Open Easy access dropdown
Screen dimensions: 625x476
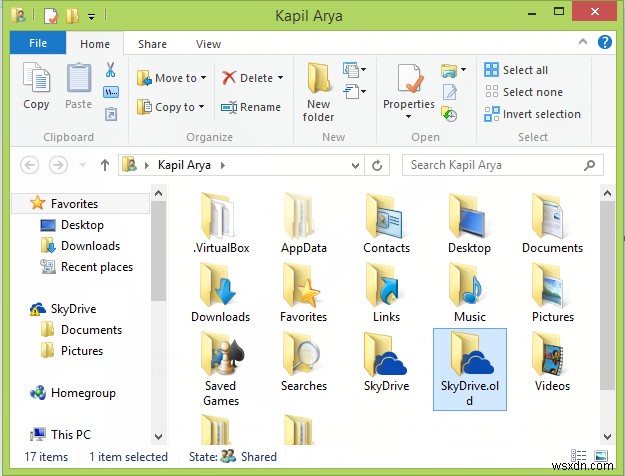(354, 92)
